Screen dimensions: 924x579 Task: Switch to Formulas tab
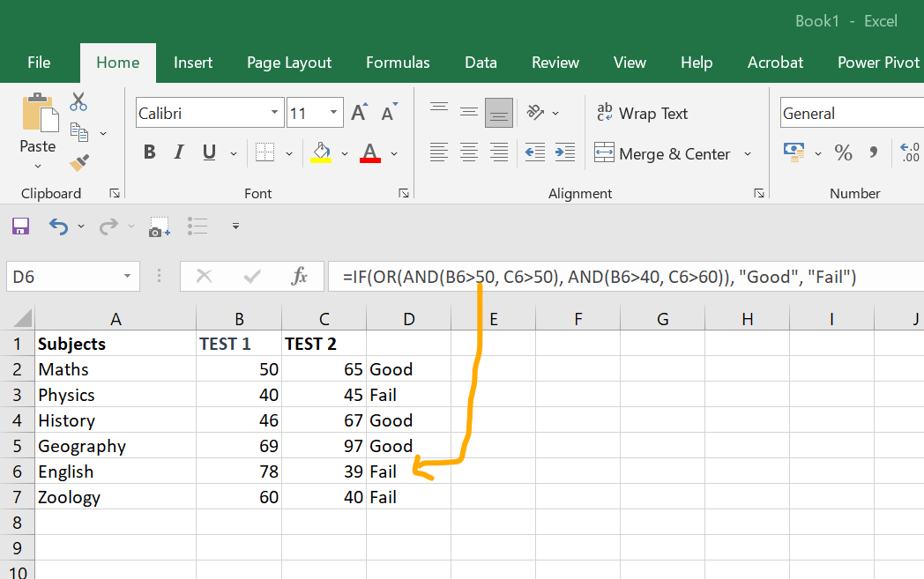pos(398,63)
